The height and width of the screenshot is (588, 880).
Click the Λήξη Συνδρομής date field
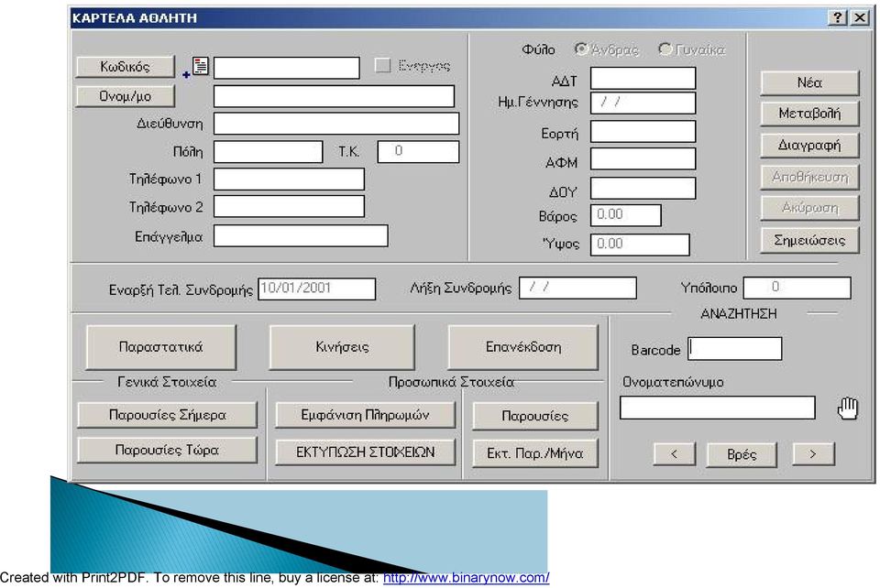577,289
